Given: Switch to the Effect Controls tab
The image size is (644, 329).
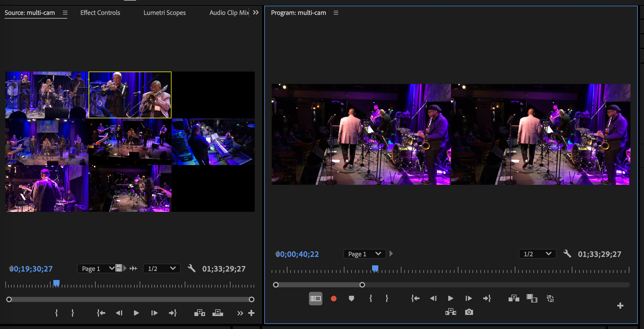Looking at the screenshot, I should tap(100, 13).
